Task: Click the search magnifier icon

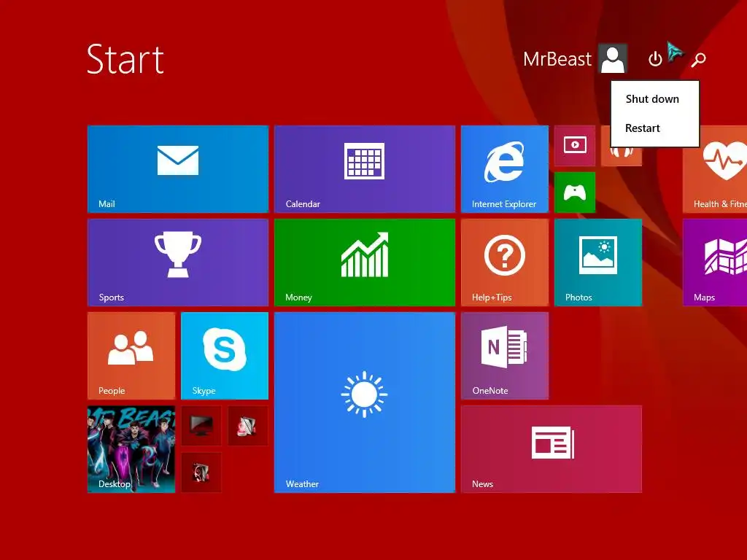Action: (x=698, y=60)
